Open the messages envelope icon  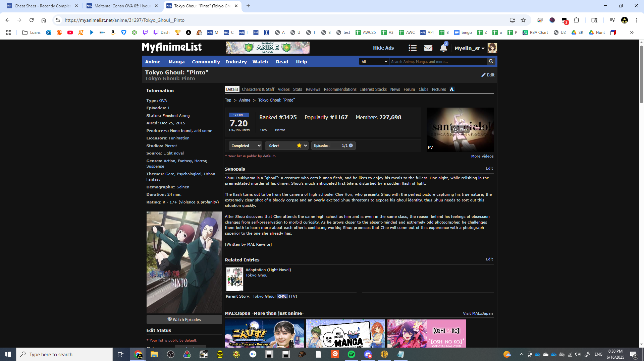pyautogui.click(x=428, y=48)
